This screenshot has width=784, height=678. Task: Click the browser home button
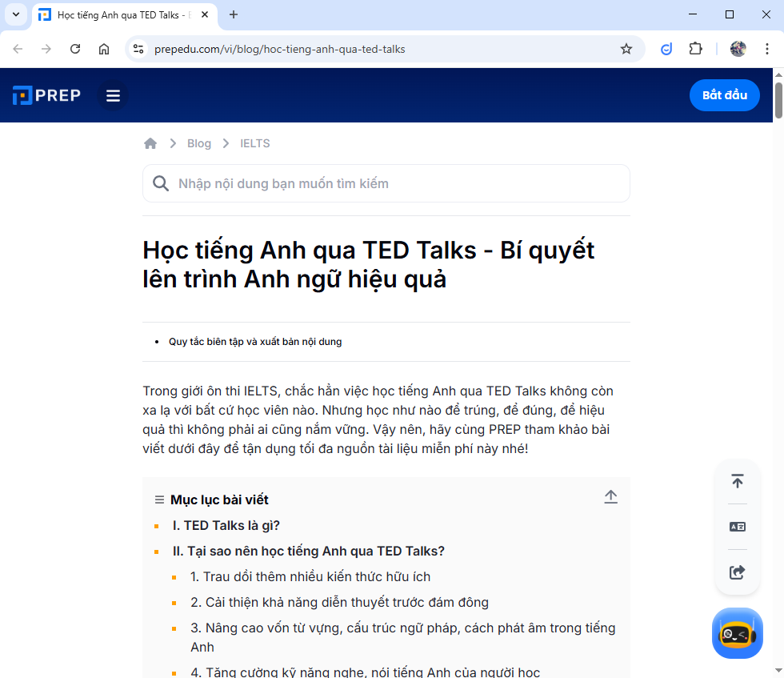click(103, 49)
